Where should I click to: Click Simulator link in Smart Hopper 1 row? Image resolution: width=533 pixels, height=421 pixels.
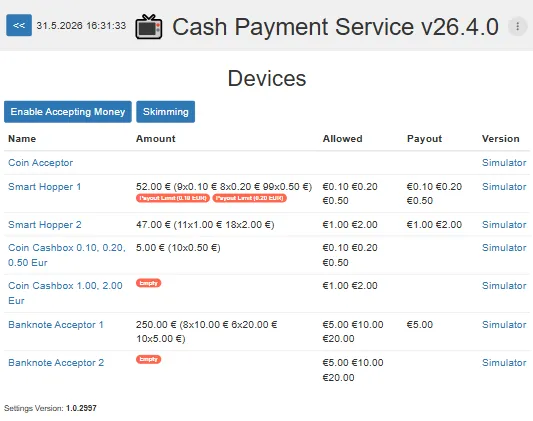click(504, 187)
